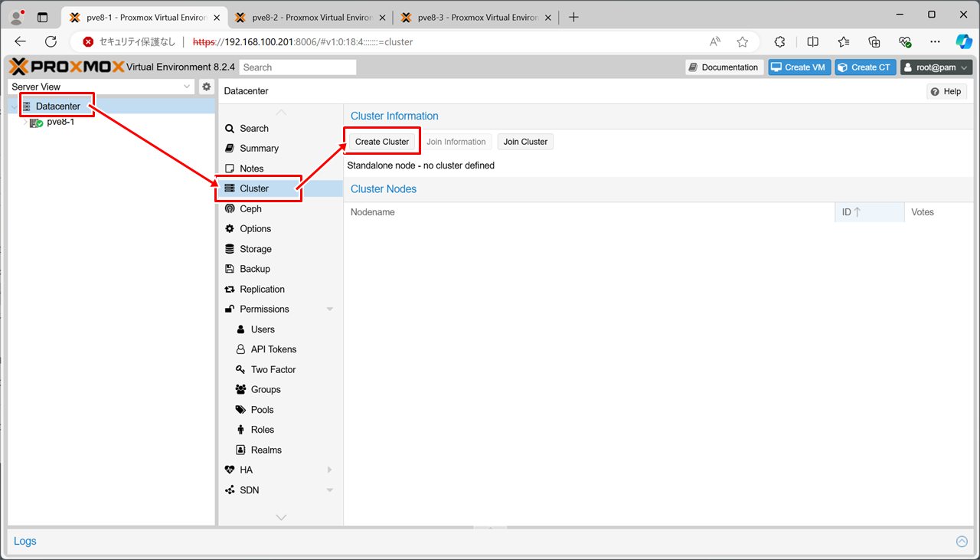This screenshot has width=980, height=560.
Task: Open the Realms page
Action: (x=266, y=450)
